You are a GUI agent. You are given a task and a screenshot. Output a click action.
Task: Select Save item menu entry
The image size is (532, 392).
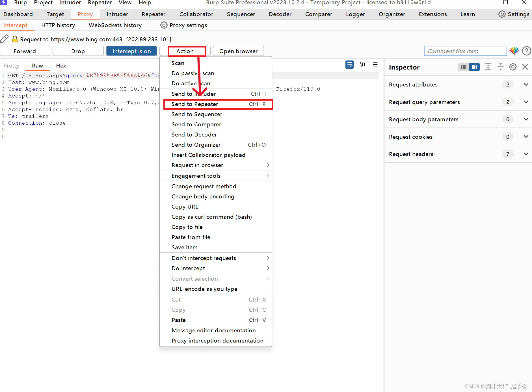[216, 247]
